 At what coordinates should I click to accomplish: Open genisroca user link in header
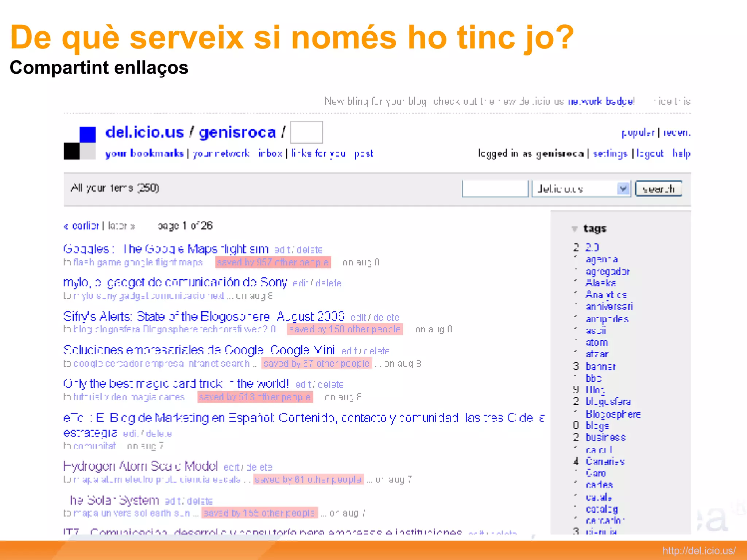pos(237,132)
